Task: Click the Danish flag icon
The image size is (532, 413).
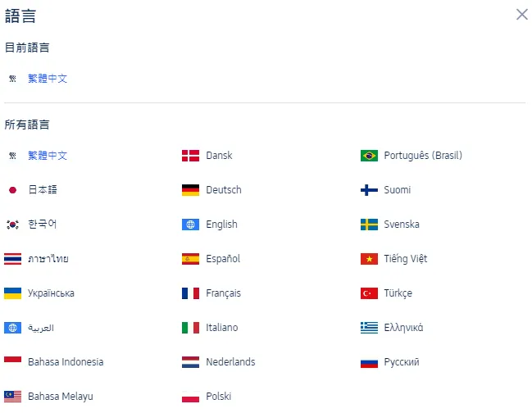Action: 190,156
